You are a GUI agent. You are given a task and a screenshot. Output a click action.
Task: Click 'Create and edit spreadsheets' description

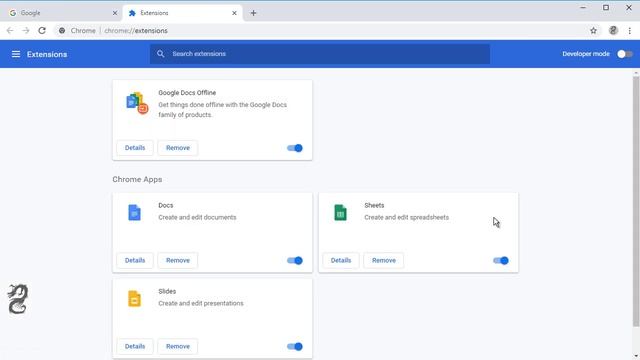(x=407, y=218)
